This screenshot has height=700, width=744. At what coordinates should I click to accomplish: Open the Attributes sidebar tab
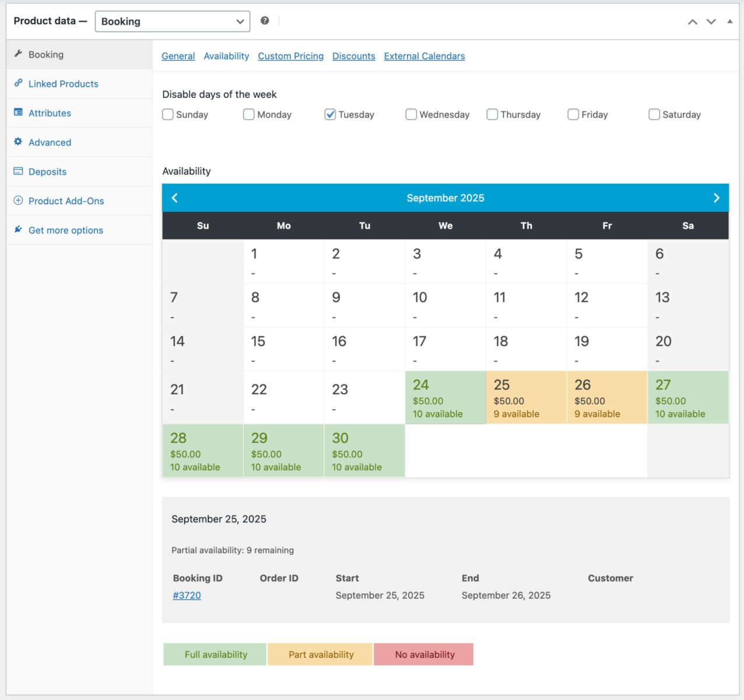(x=79, y=113)
